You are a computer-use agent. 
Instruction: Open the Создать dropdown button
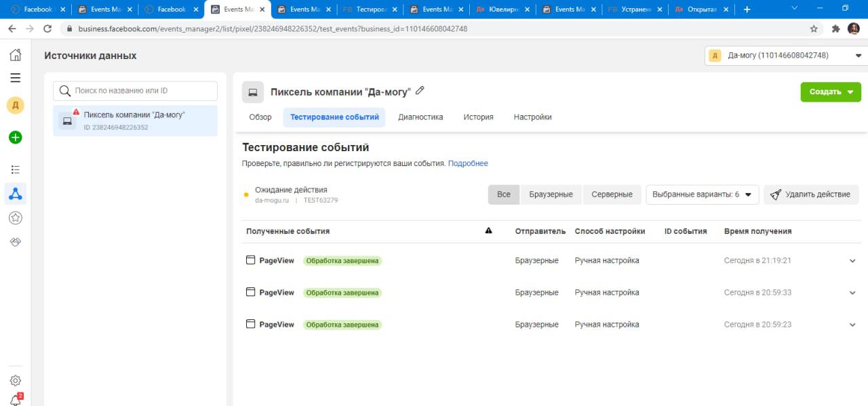tap(831, 92)
